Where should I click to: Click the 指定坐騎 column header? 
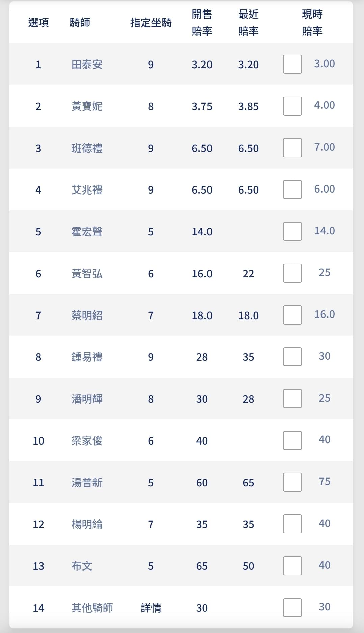151,23
